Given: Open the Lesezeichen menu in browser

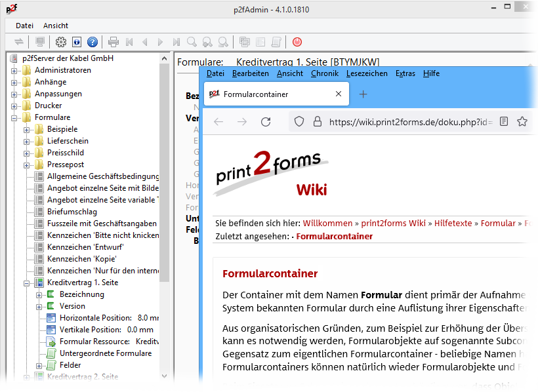Looking at the screenshot, I should [x=367, y=73].
